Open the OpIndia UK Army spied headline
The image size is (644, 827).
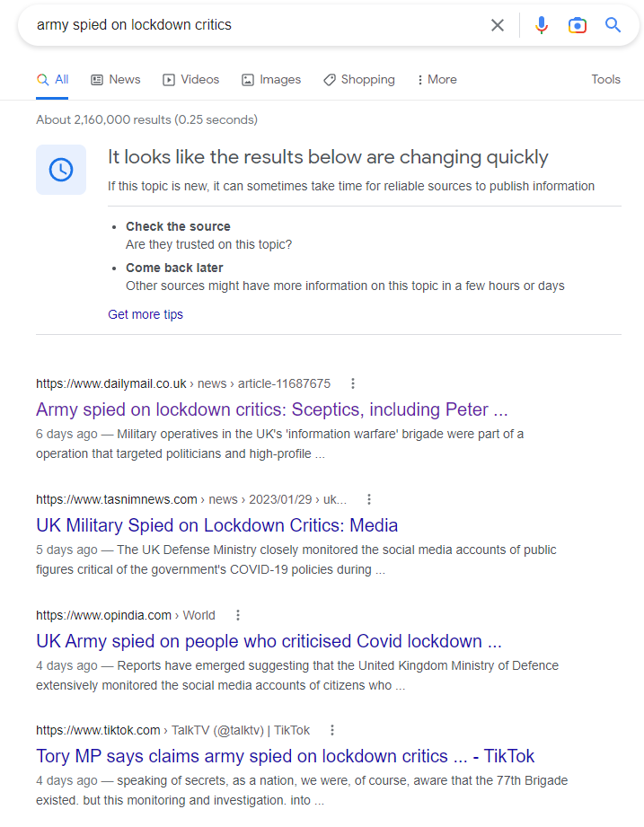pyautogui.click(x=269, y=641)
